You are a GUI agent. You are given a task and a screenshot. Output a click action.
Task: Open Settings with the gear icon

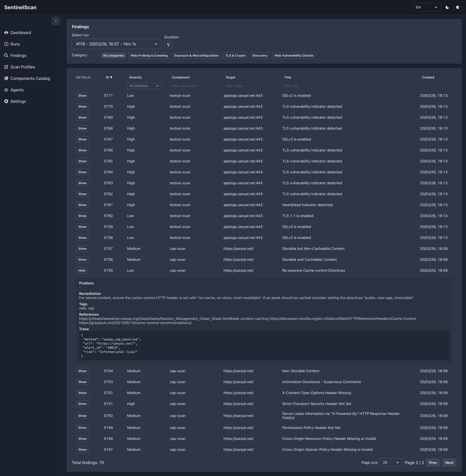pyautogui.click(x=6, y=101)
